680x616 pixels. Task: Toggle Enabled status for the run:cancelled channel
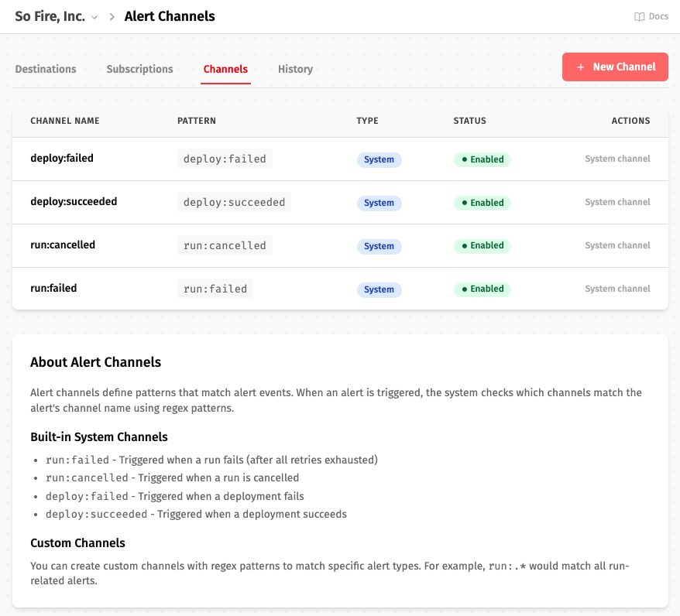pyautogui.click(x=482, y=245)
